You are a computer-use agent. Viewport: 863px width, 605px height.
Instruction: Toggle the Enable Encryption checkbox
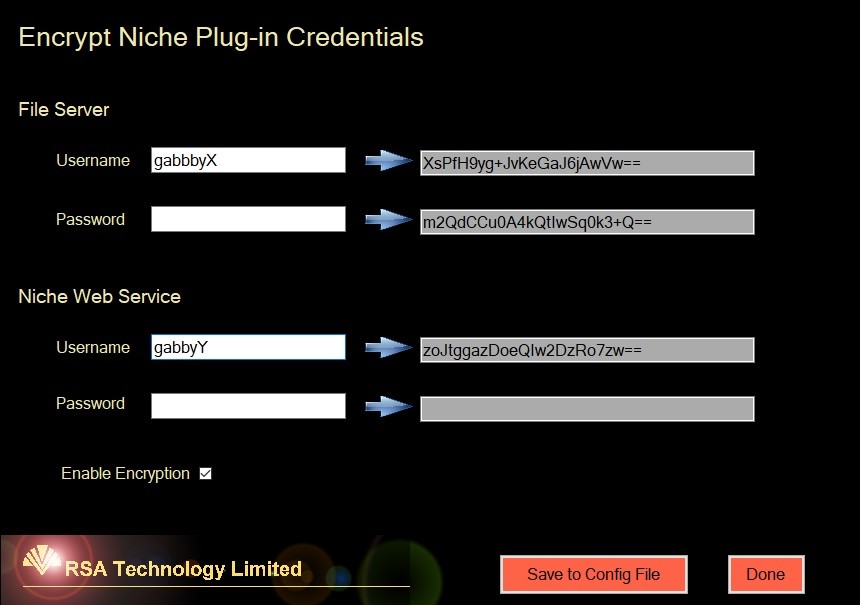coord(206,474)
